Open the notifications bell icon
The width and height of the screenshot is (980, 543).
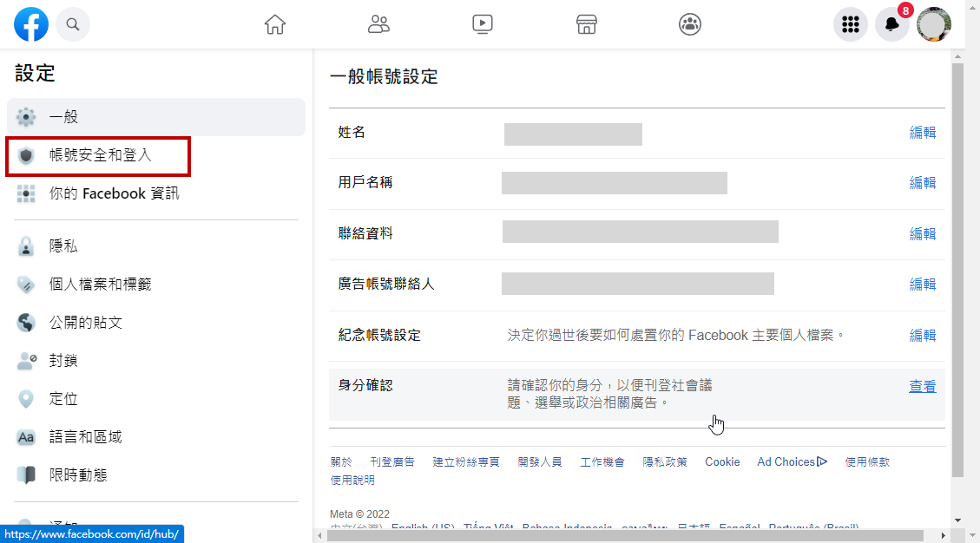891,24
